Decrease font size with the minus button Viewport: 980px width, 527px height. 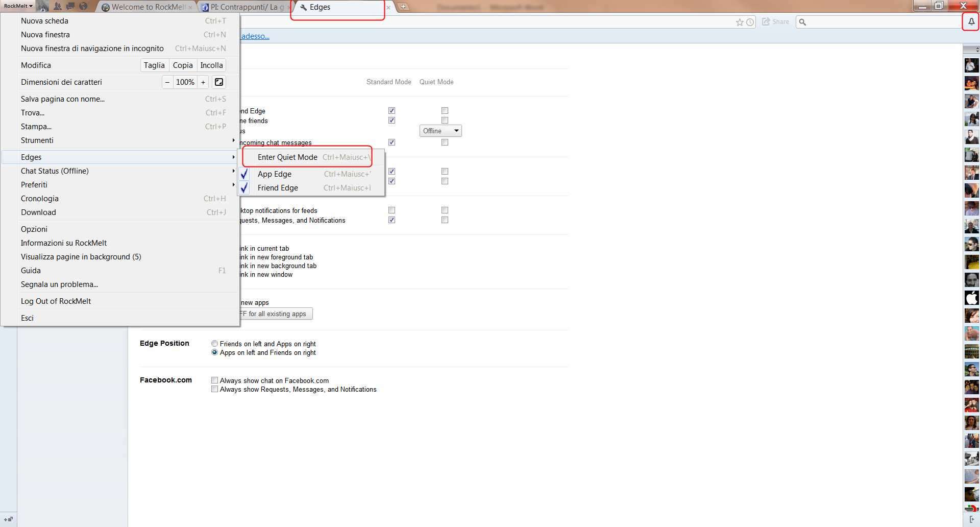tap(167, 82)
